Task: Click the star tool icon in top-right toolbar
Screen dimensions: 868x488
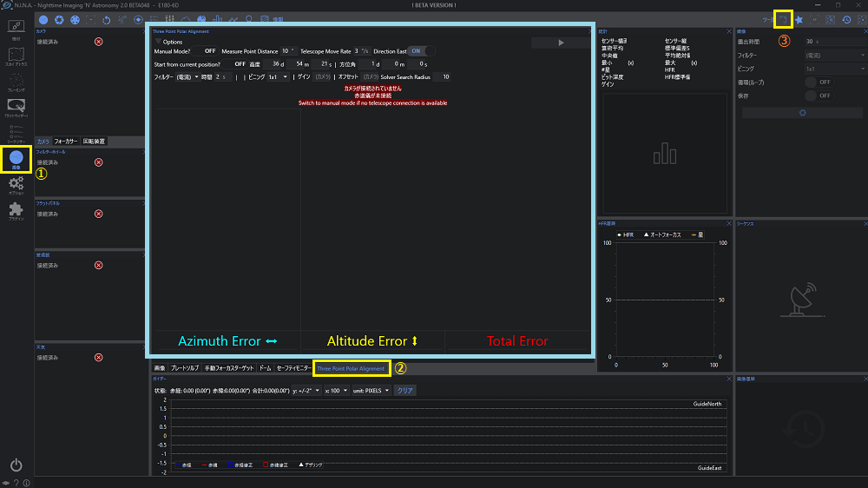Action: pos(799,19)
